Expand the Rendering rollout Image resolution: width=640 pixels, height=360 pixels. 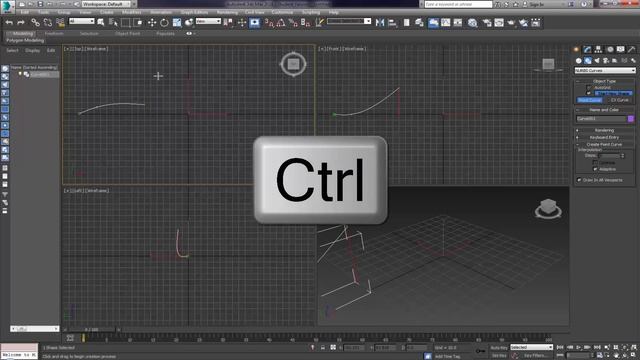pyautogui.click(x=604, y=130)
